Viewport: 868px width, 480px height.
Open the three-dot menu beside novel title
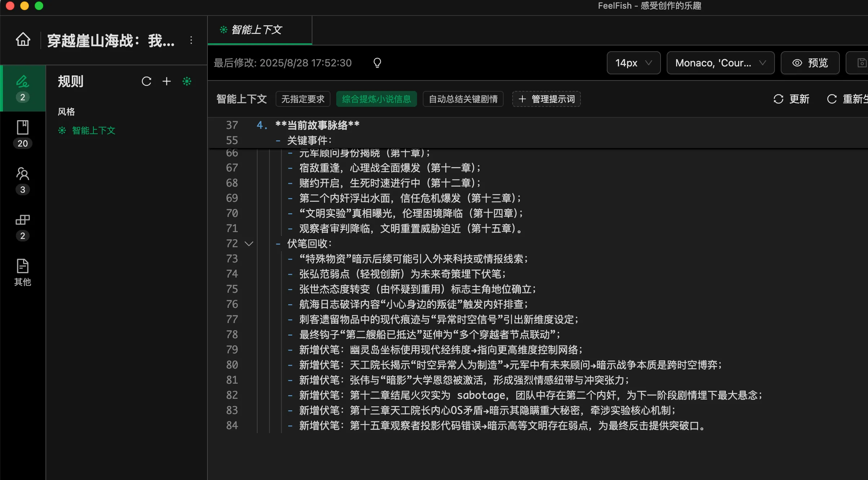[x=191, y=40]
